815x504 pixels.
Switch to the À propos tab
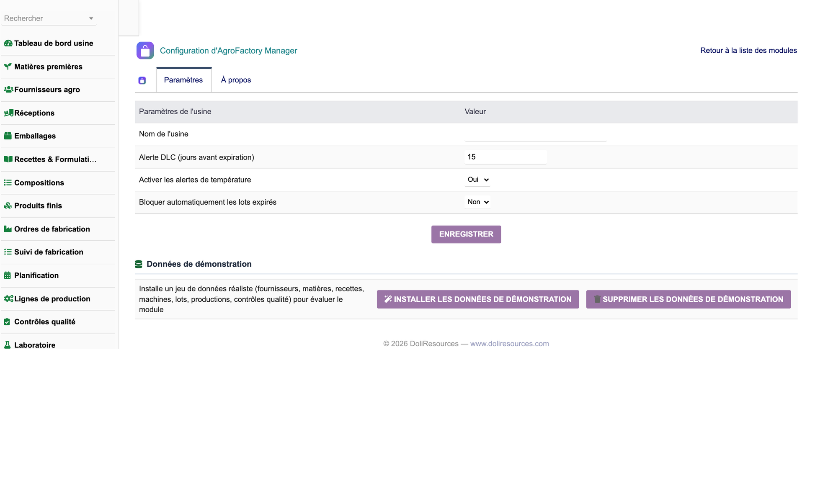click(236, 80)
